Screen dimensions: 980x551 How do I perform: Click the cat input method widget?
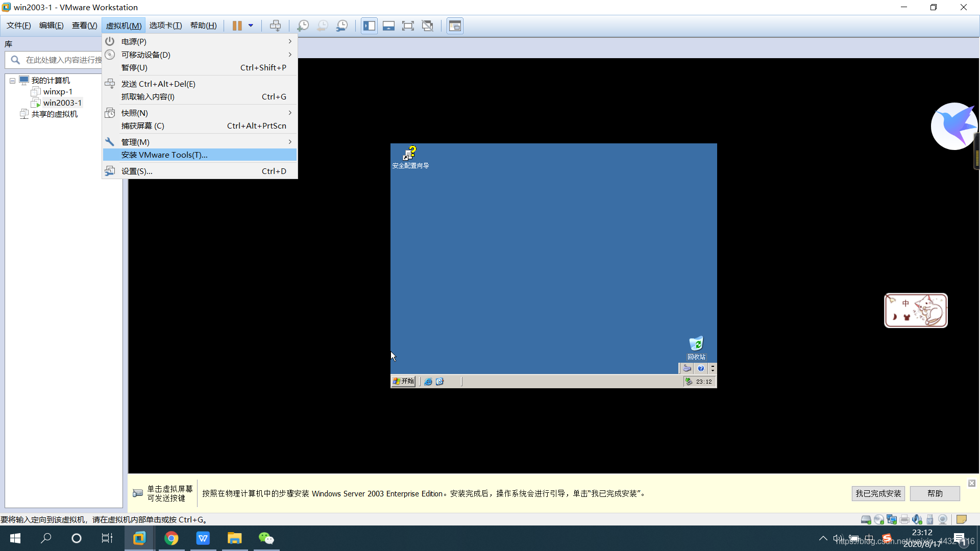pyautogui.click(x=916, y=310)
